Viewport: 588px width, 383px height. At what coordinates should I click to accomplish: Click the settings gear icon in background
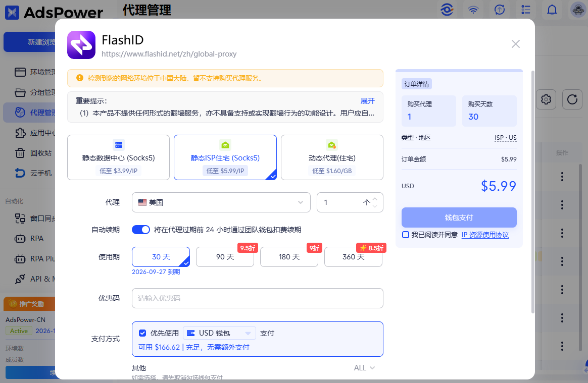(x=546, y=99)
